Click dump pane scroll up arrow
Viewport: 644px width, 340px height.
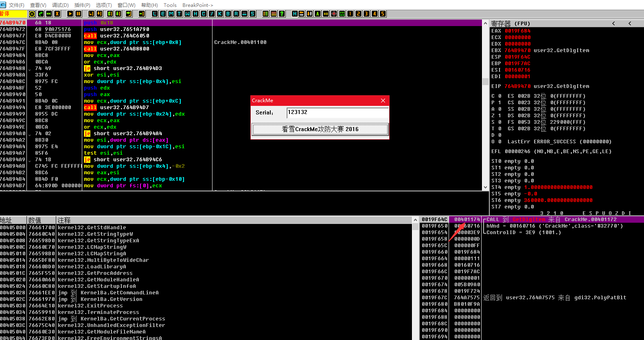point(415,220)
